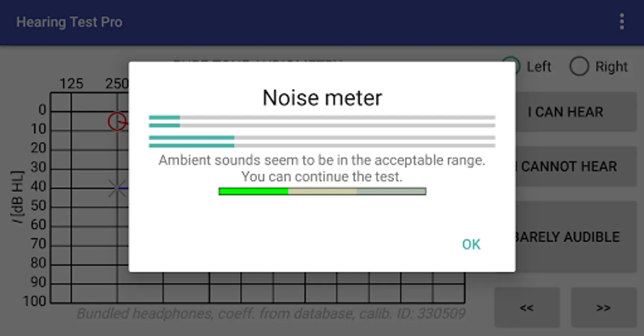Screen dimensions: 644x336
Task: Click the red circle marker on audiogram
Action: pos(117,122)
